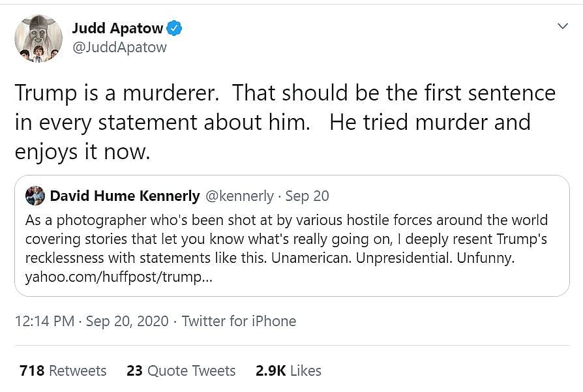Open the Judd Apatow display name link
Viewport: 583px width, 392px height.
click(117, 28)
